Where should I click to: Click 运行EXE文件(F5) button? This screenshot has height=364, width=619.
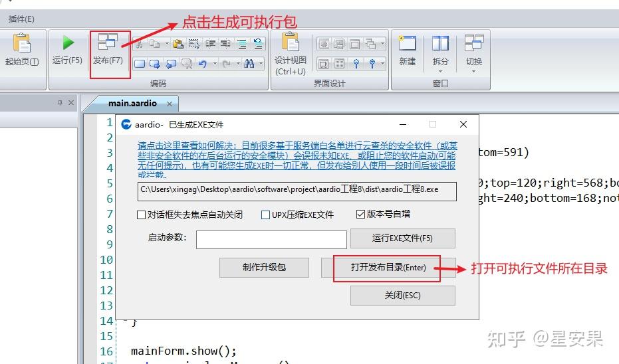tap(403, 238)
